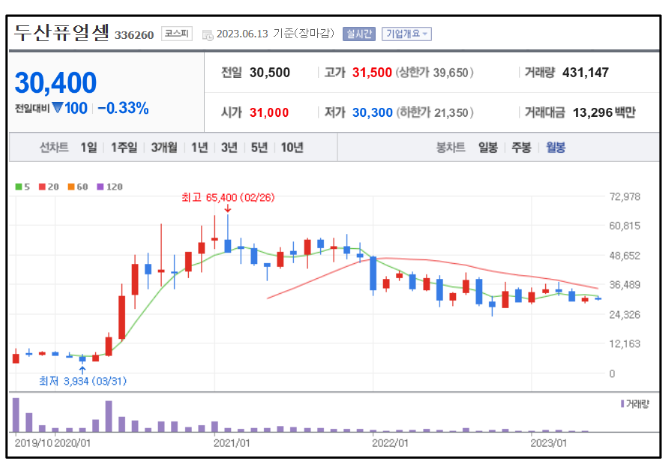Select the 10년 line chart tab
The image size is (664, 466).
coord(292,147)
